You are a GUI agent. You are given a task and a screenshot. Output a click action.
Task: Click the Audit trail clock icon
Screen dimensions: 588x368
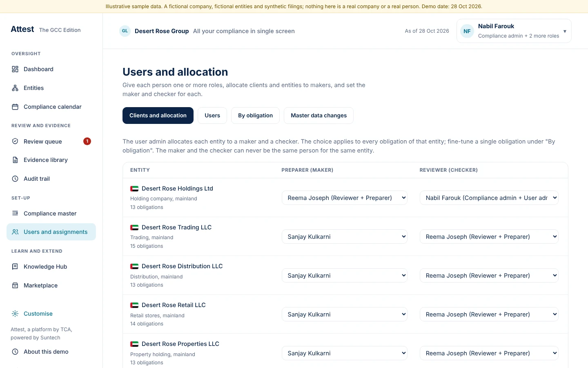(x=15, y=179)
